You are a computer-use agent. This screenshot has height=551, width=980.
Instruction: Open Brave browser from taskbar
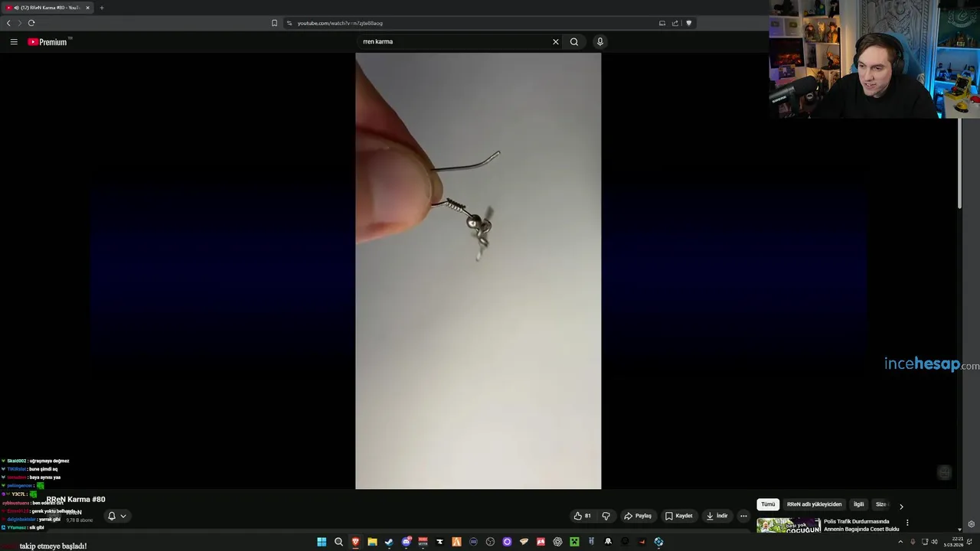355,542
